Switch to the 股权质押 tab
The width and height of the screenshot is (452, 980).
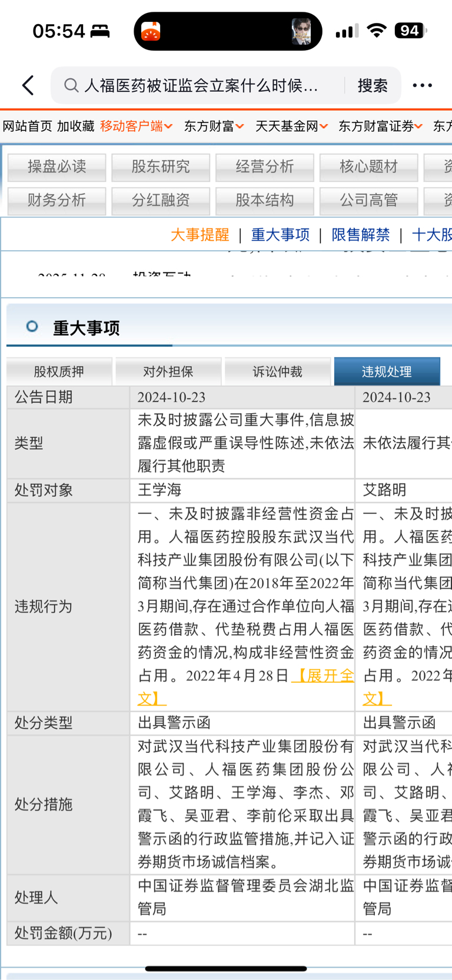click(59, 371)
